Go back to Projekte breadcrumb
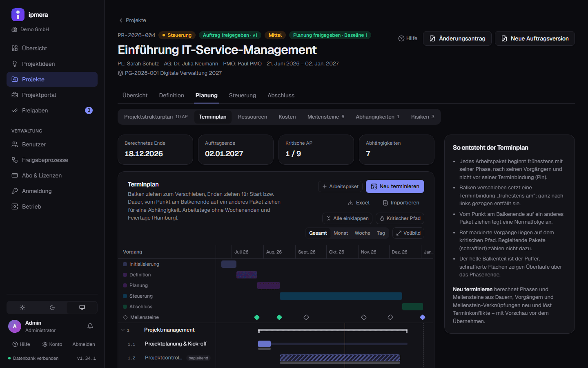588x368 pixels. point(132,20)
